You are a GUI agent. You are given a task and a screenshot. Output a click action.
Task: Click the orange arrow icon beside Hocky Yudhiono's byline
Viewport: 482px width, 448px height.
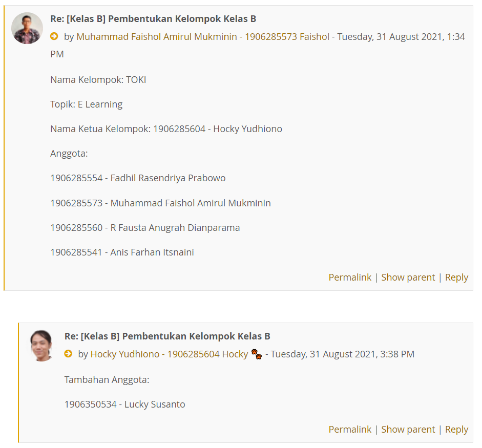click(x=68, y=354)
